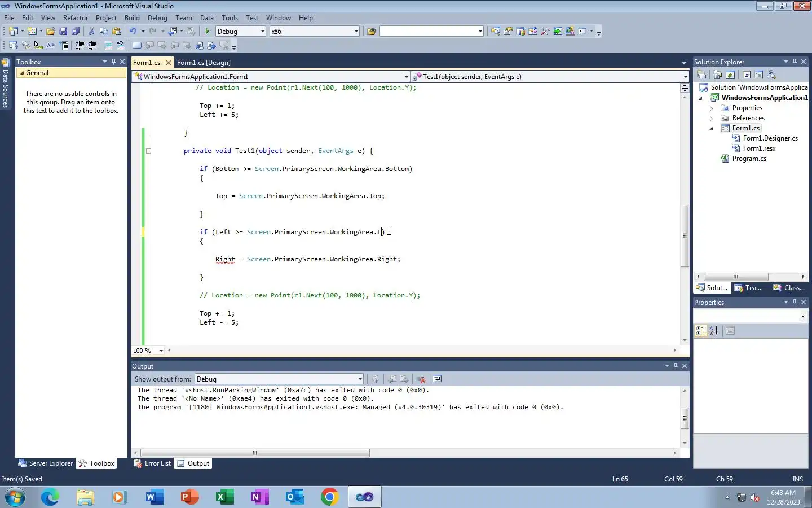812x508 pixels.
Task: Switch to the Team Explorer tab
Action: pos(748,288)
